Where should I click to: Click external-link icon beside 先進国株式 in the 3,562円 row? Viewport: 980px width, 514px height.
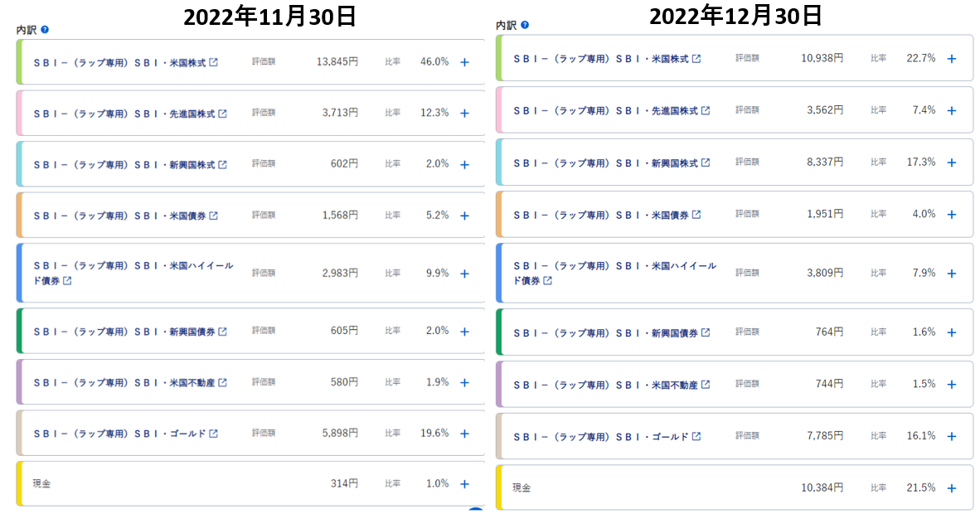[x=706, y=110]
